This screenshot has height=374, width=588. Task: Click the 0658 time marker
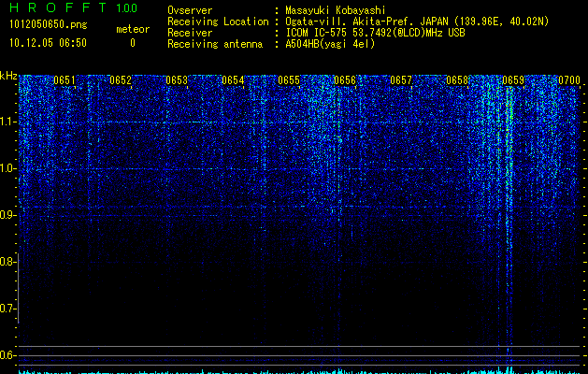pyautogui.click(x=457, y=80)
